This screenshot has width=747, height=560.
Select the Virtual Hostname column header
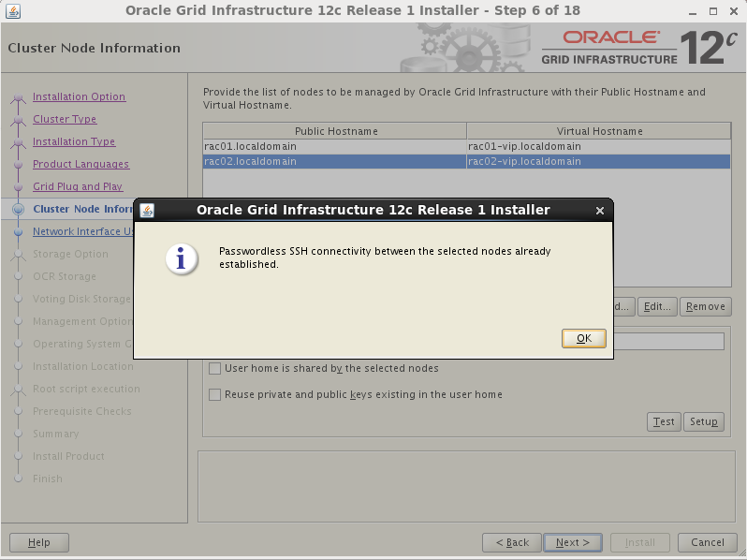599,131
